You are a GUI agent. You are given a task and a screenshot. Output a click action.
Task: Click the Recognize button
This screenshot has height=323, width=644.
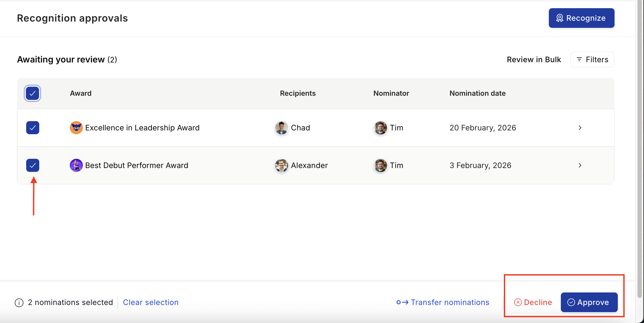pos(581,18)
